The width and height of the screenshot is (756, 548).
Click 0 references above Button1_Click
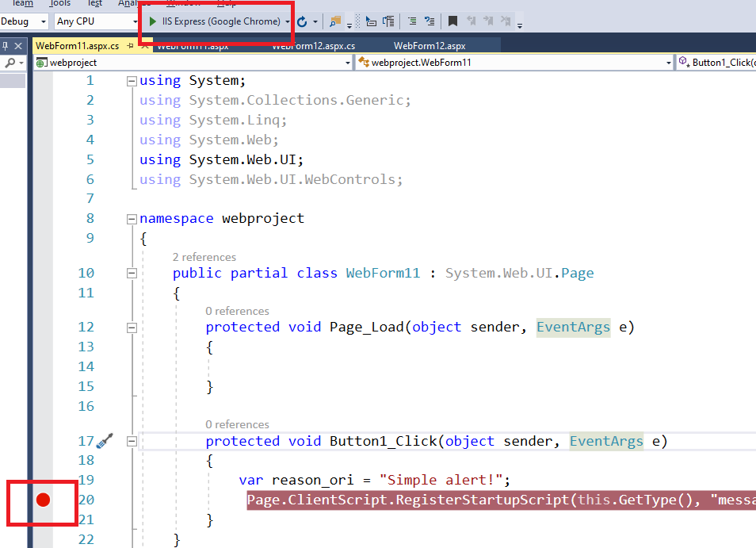[237, 424]
